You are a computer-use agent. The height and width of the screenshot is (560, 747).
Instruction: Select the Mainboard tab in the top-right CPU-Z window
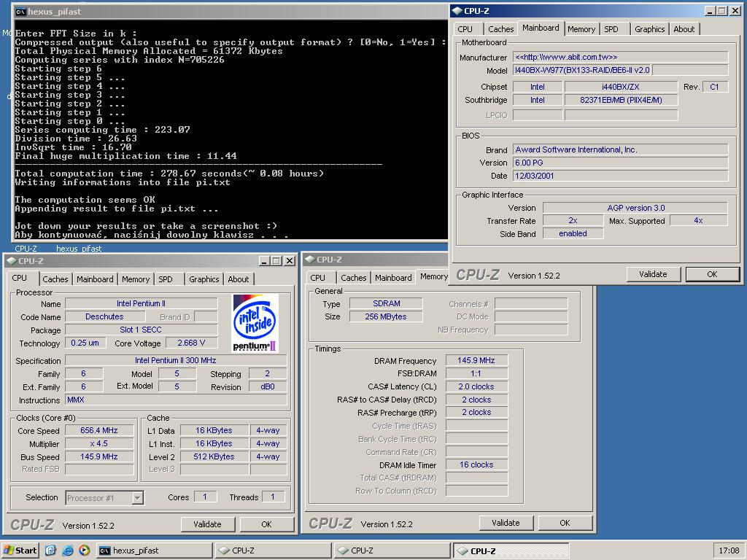click(x=541, y=28)
